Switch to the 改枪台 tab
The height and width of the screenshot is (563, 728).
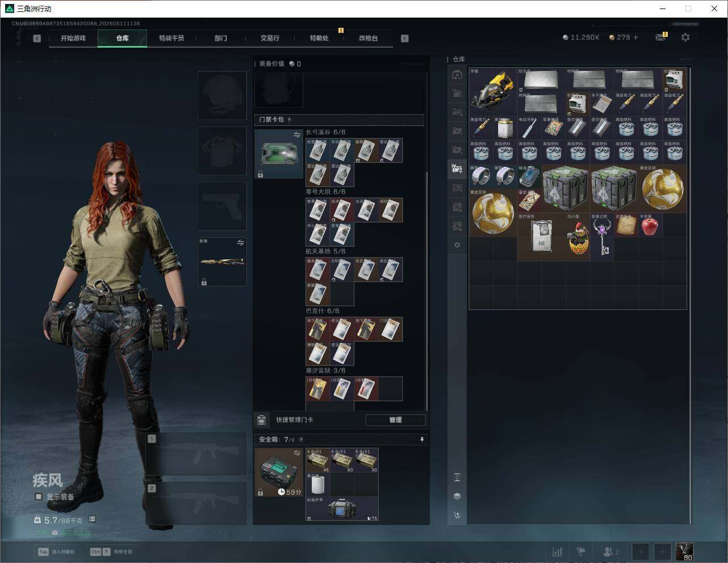368,38
